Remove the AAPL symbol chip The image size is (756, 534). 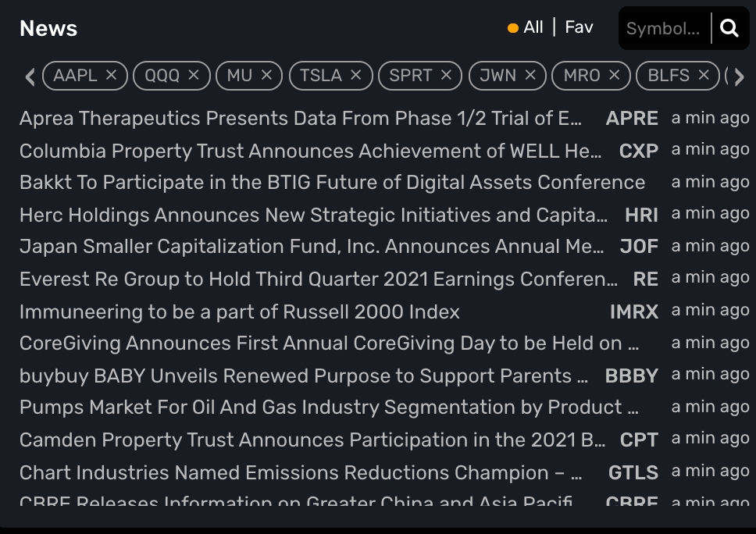point(111,75)
